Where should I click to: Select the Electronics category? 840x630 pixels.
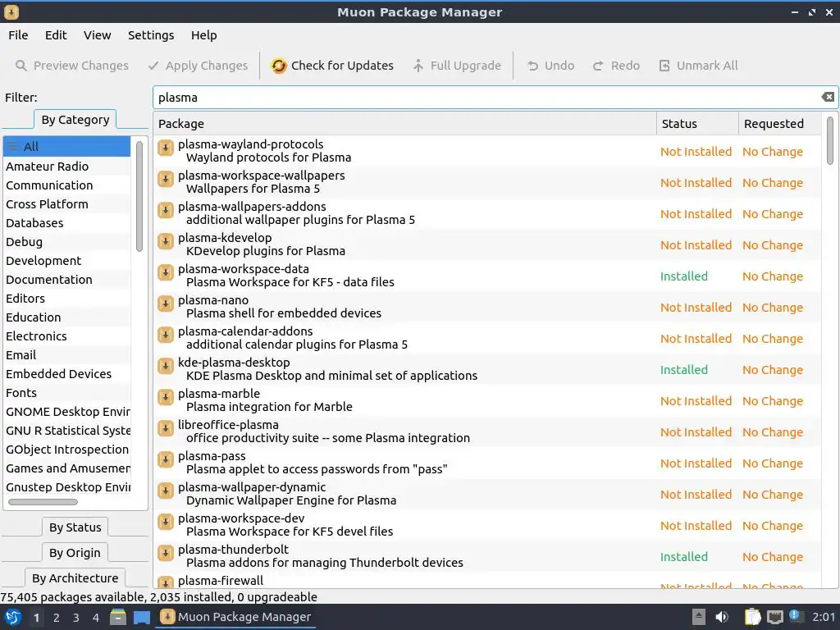tap(67, 336)
